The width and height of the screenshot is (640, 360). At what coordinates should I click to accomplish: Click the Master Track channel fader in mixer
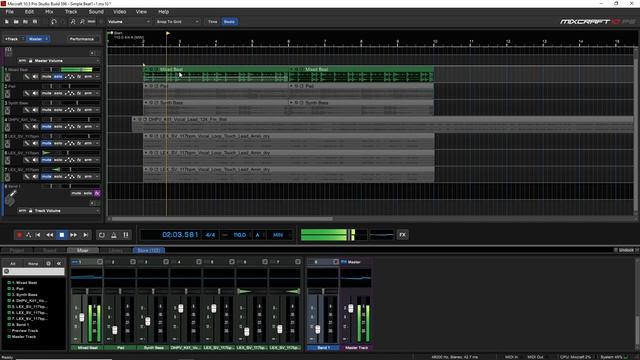[351, 309]
